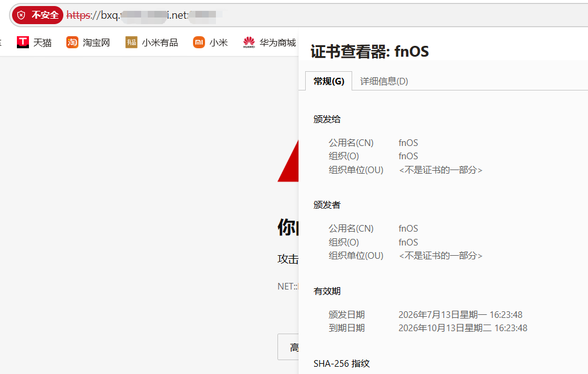Click the 颁发给 section heading
Viewport: 588px width, 374px height.
(327, 119)
